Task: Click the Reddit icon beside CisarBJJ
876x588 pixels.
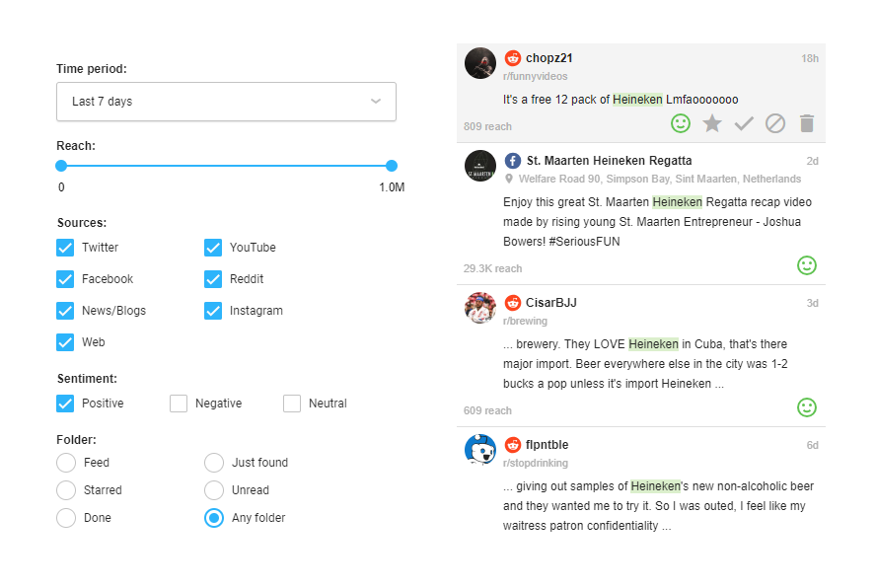Action: click(513, 303)
